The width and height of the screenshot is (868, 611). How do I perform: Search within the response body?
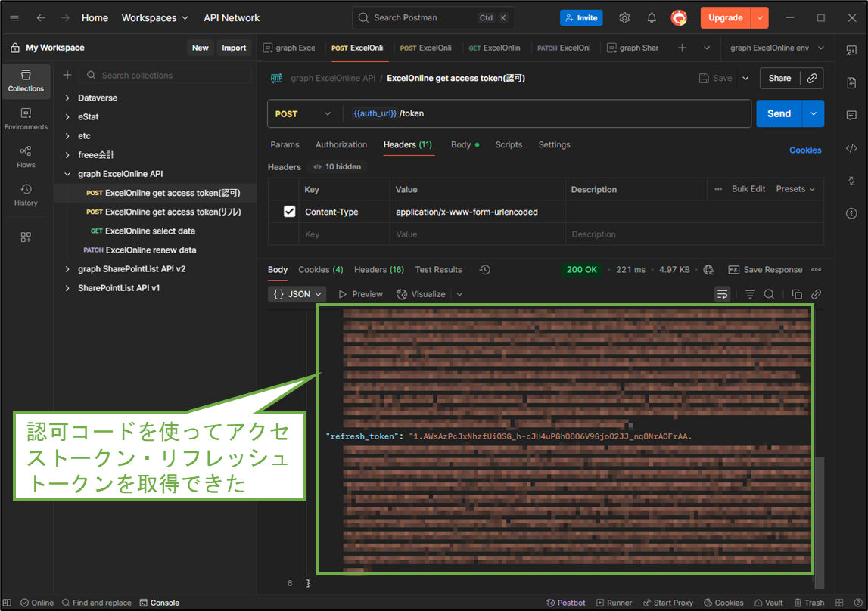click(769, 294)
